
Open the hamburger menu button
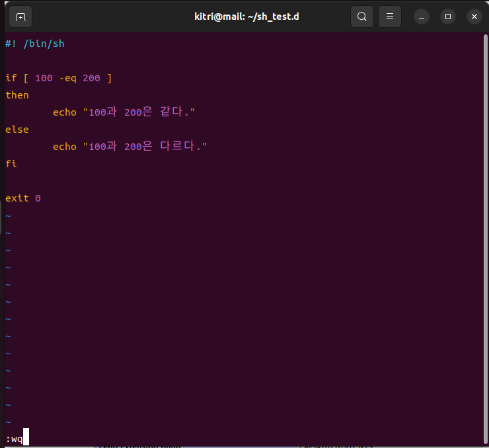(x=389, y=17)
